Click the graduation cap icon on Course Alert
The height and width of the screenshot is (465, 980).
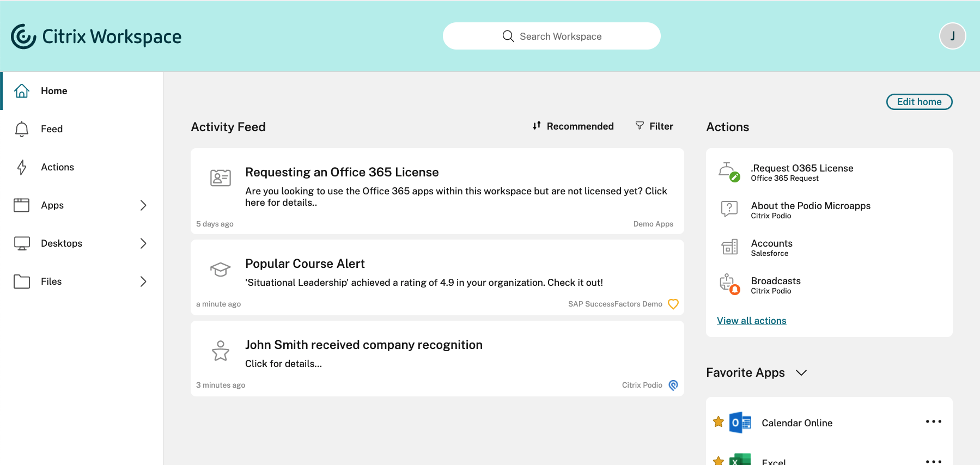[221, 269]
